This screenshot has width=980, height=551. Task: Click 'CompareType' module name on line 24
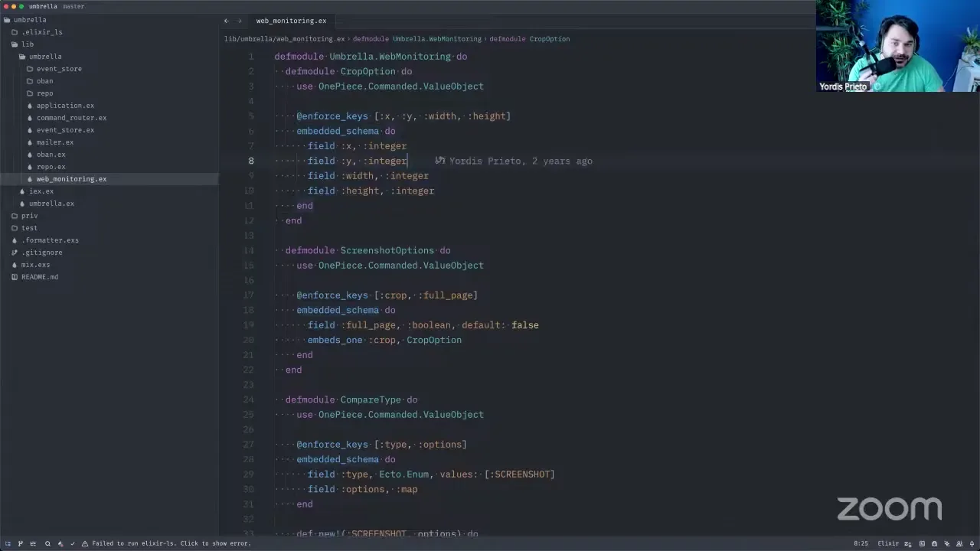[x=371, y=400]
